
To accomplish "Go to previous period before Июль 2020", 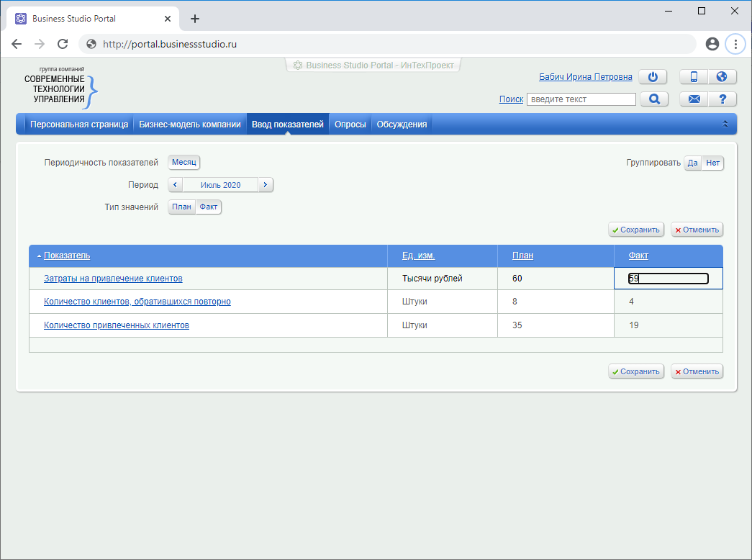I will coord(176,185).
